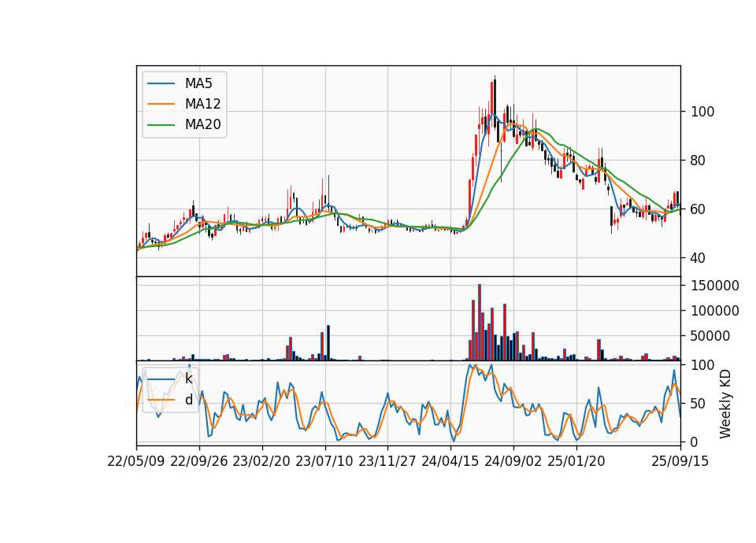This screenshot has width=756, height=543.
Task: Click the orange MA12 legend line sample
Action: (161, 104)
